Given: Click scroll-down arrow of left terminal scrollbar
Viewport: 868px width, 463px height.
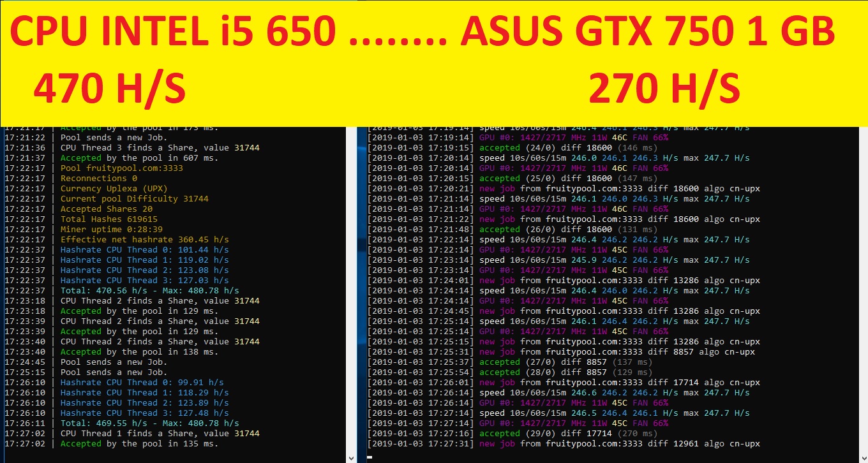Looking at the screenshot, I should point(352,457).
